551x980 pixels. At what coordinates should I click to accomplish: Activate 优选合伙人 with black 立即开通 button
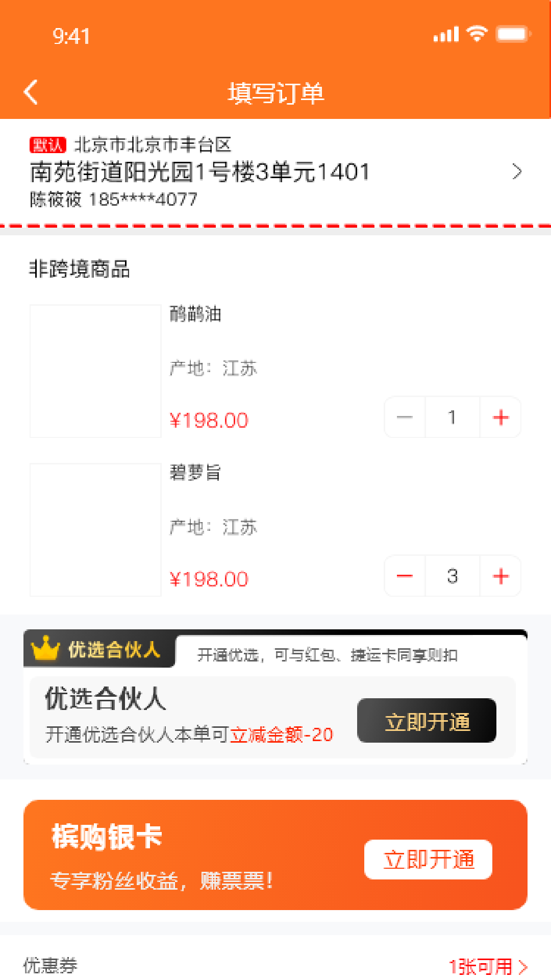coord(427,721)
